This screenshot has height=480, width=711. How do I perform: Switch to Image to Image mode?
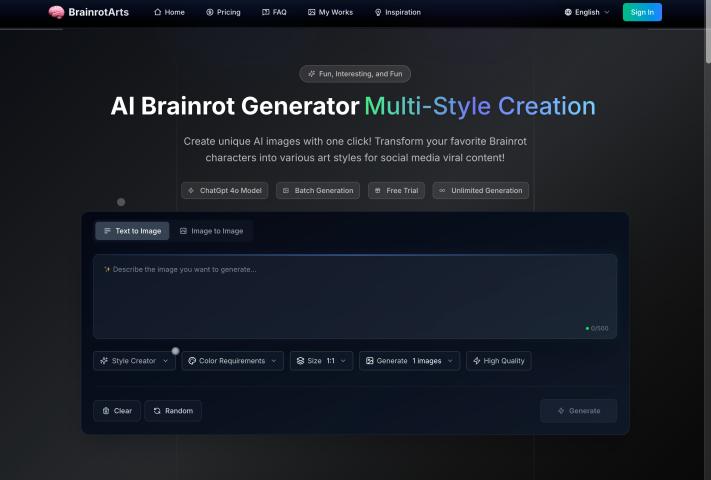[211, 231]
